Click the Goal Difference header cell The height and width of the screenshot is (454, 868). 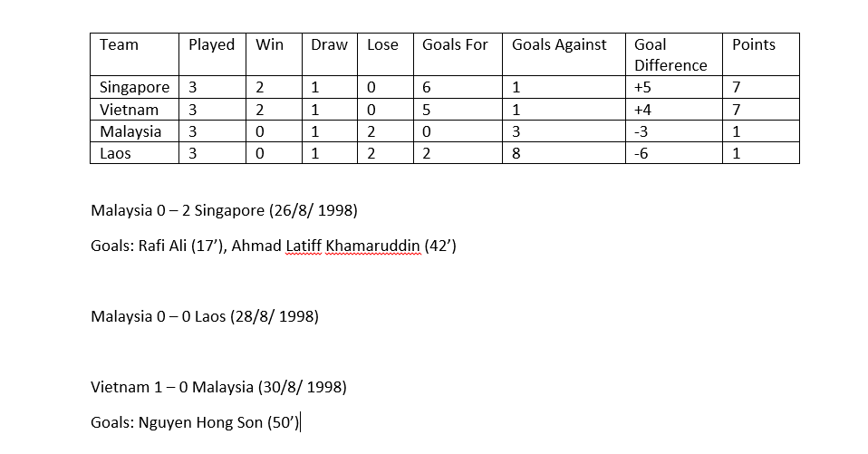click(x=674, y=54)
